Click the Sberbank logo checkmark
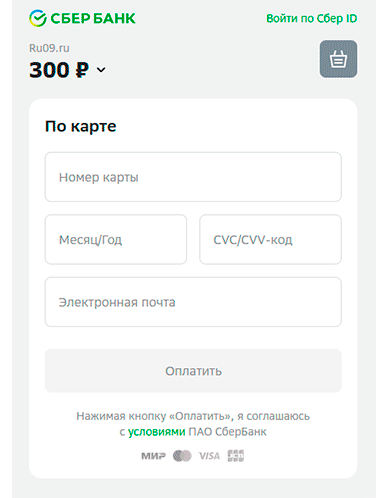The image size is (392, 498). [38, 18]
